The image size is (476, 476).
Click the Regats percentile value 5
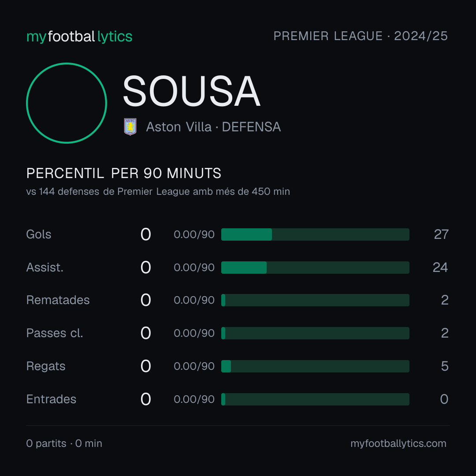[445, 366]
